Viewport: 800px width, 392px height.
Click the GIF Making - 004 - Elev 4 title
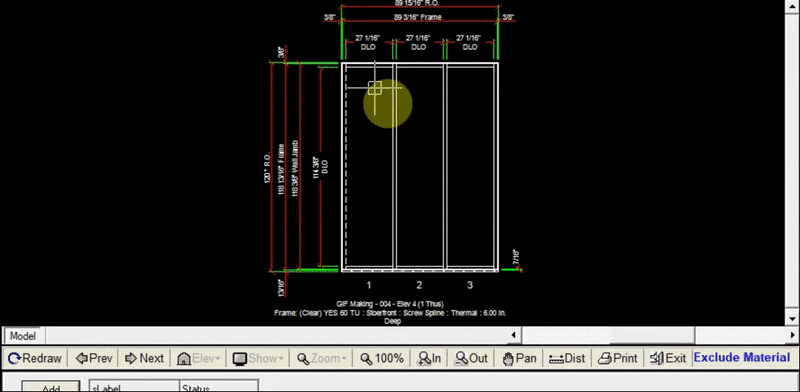coord(390,304)
